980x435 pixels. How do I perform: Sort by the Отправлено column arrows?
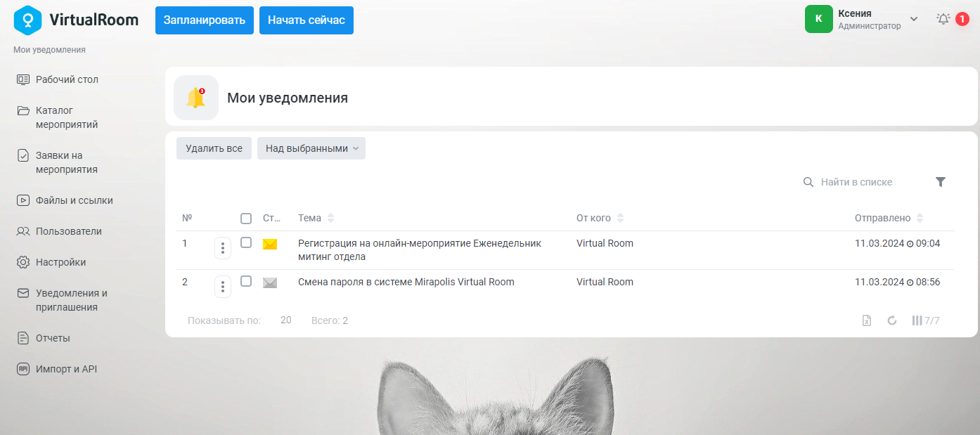[920, 219]
